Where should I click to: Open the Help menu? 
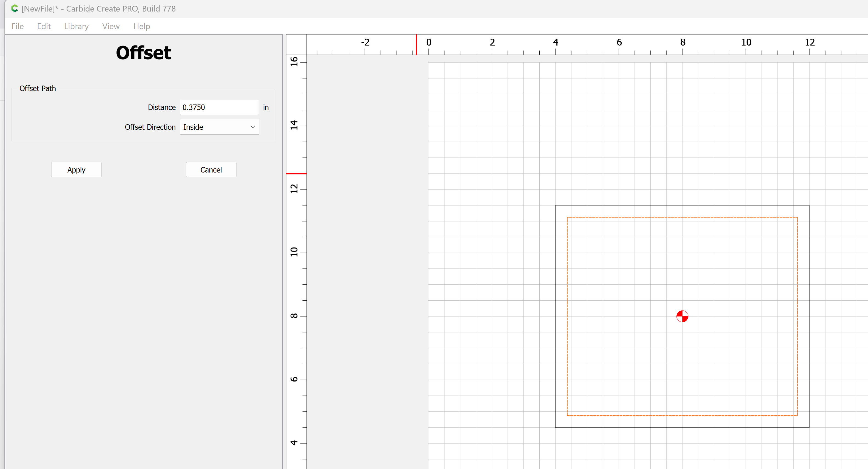[x=141, y=26]
